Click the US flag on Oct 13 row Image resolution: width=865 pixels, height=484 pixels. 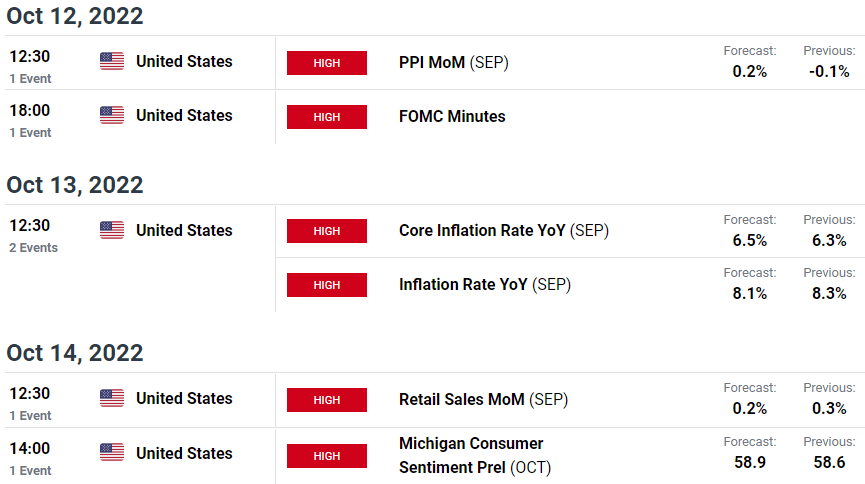112,230
